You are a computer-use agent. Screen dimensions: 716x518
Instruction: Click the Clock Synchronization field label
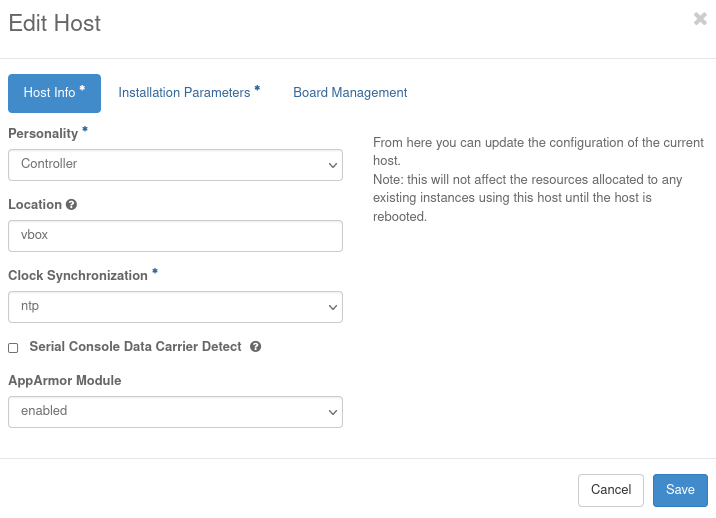pyautogui.click(x=78, y=275)
